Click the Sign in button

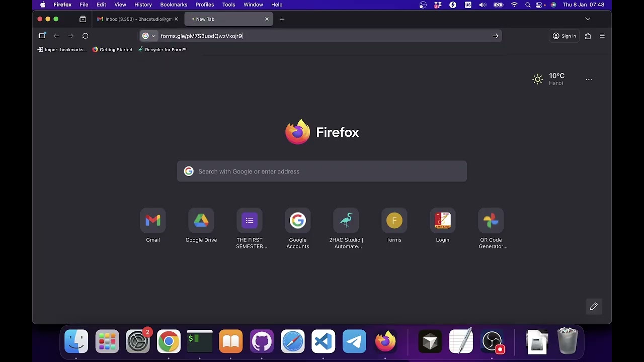coord(564,36)
